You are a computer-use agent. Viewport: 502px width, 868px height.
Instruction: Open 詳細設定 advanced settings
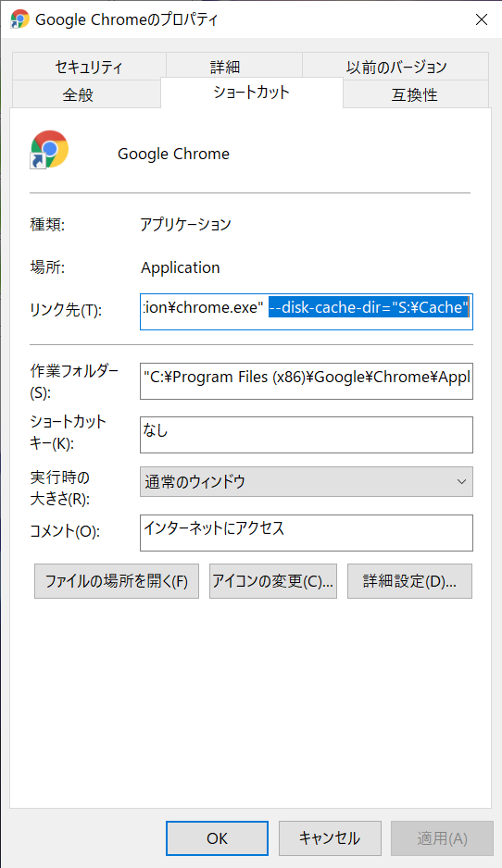(409, 581)
